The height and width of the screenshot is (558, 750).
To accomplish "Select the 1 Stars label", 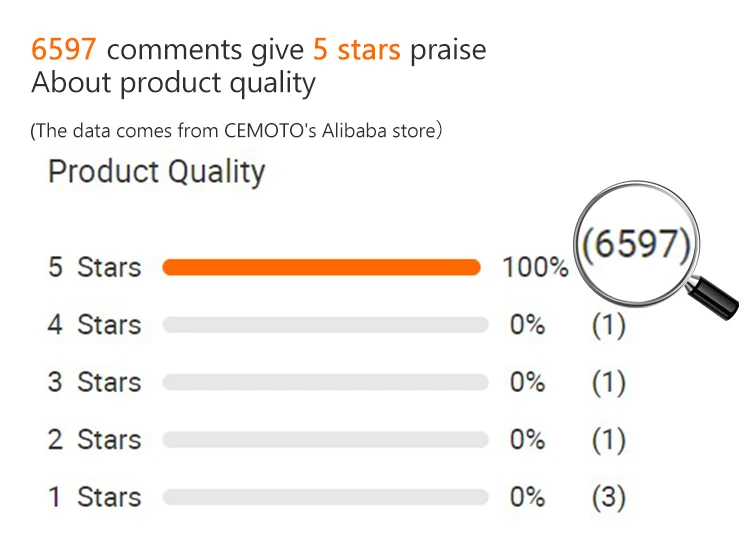I will (95, 497).
